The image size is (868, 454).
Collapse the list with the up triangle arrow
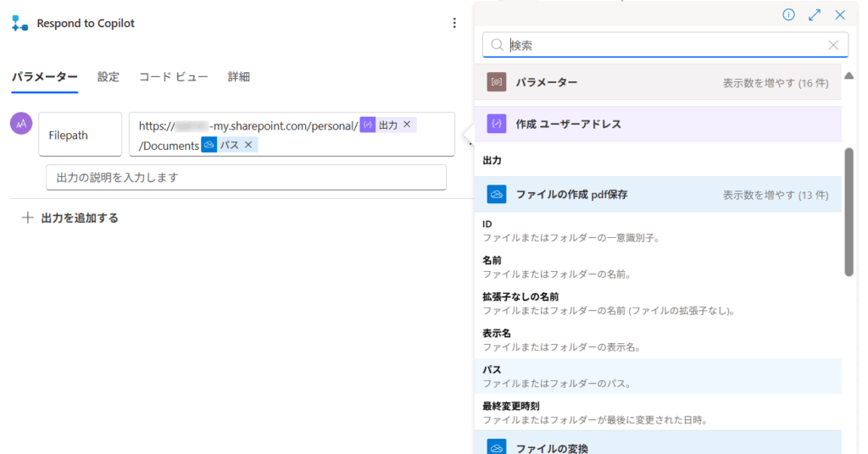tap(849, 76)
